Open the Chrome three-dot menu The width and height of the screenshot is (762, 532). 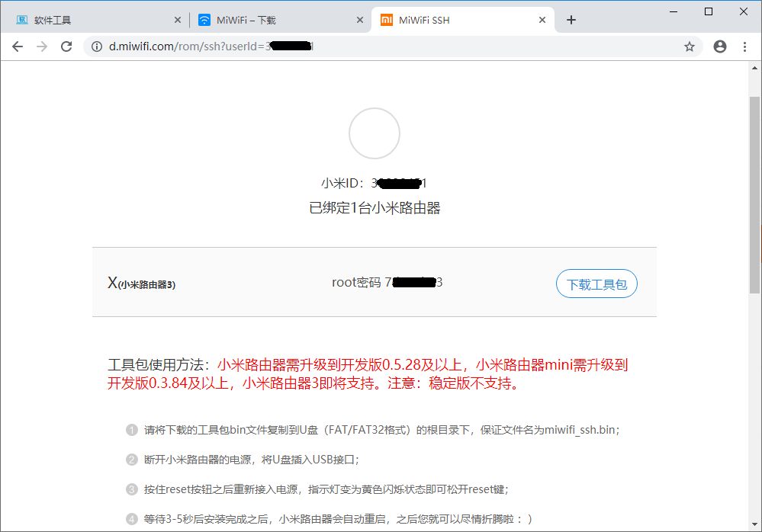click(x=744, y=46)
